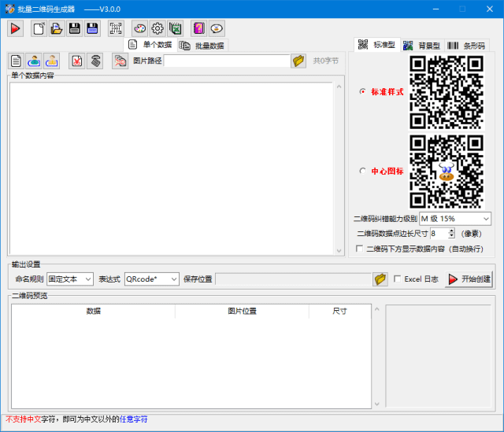Enable the Excel 日志 checkbox
Image resolution: width=504 pixels, height=432 pixels.
(397, 279)
